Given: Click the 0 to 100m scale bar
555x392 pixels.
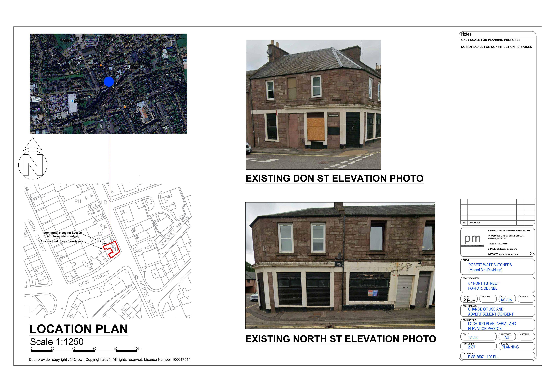Looking at the screenshot, I should tap(84, 351).
